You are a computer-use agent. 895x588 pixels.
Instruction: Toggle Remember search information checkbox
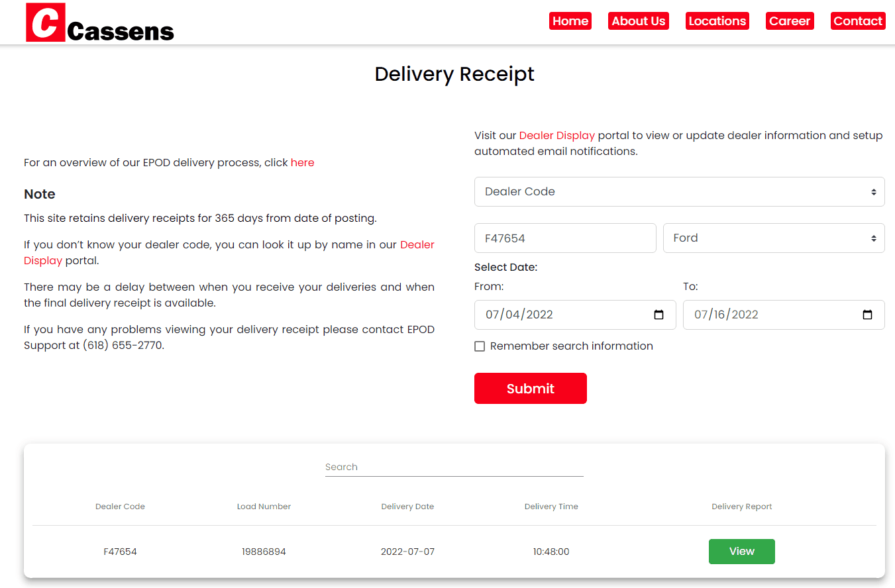pos(480,346)
